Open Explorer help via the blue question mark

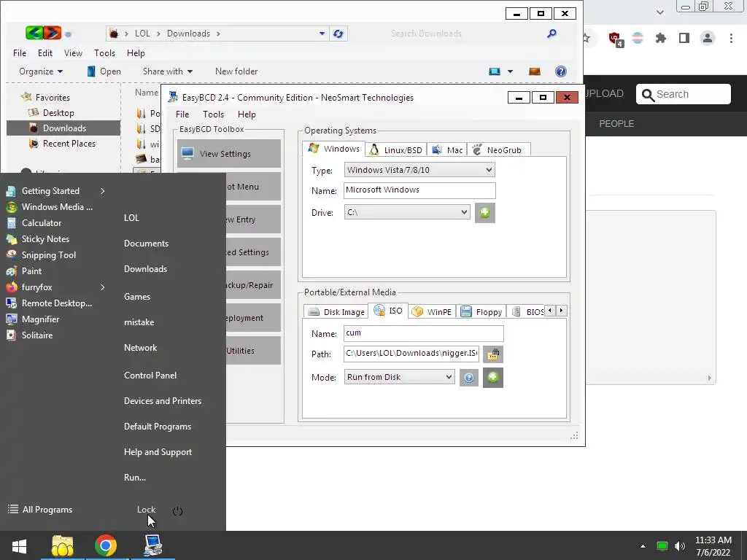tap(561, 71)
